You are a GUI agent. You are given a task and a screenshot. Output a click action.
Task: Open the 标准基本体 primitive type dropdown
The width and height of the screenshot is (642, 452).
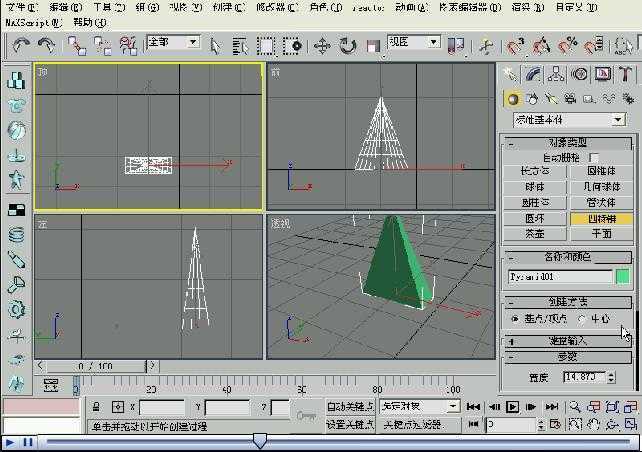[569, 120]
